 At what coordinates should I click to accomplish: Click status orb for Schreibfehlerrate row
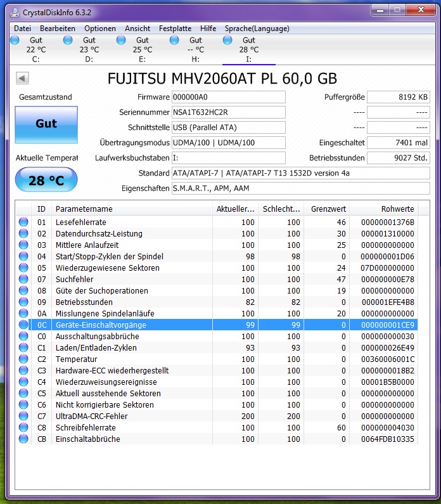(23, 427)
